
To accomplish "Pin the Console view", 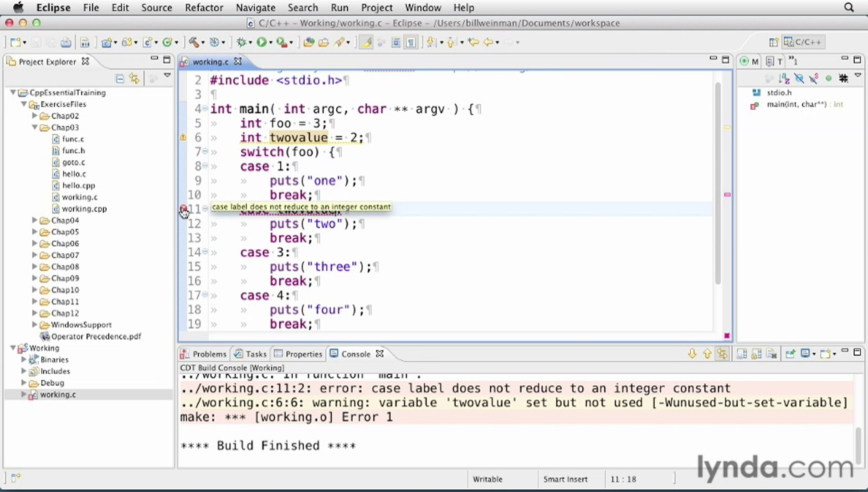I will [790, 354].
